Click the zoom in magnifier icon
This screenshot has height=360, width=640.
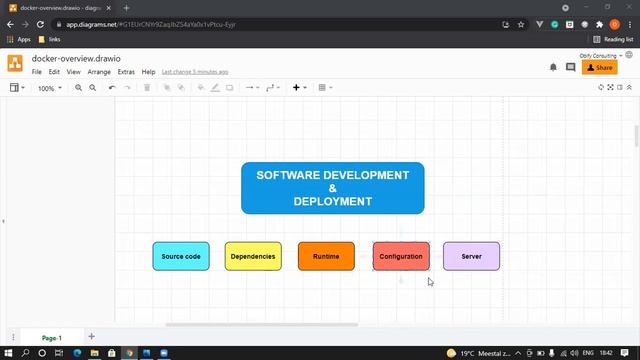pyautogui.click(x=78, y=88)
